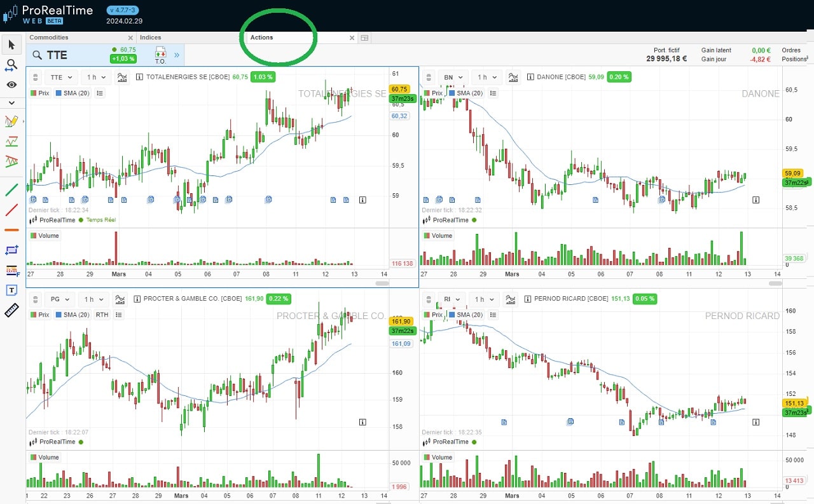
Task: Select the text annotation T tool
Action: (x=11, y=290)
